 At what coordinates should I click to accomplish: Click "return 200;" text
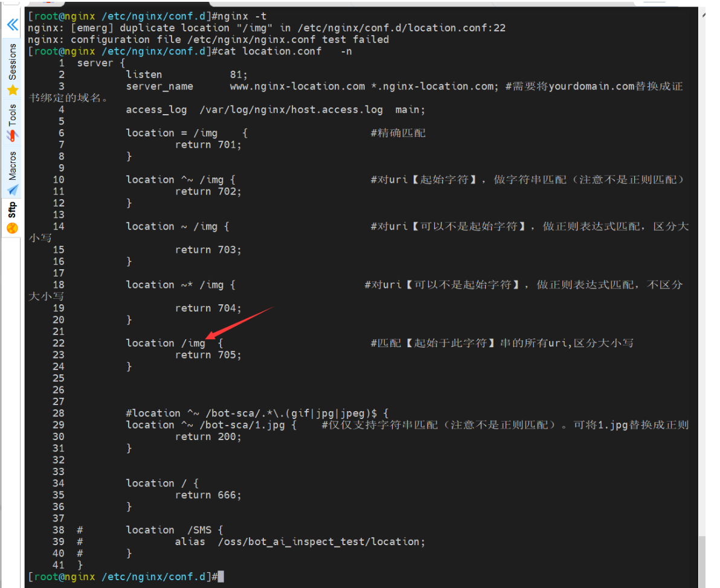tap(208, 436)
